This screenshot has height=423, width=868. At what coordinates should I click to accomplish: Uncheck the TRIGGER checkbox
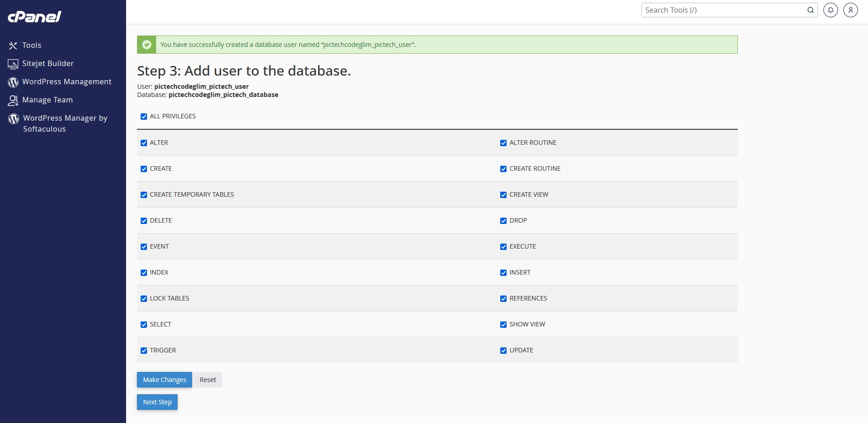click(x=144, y=351)
